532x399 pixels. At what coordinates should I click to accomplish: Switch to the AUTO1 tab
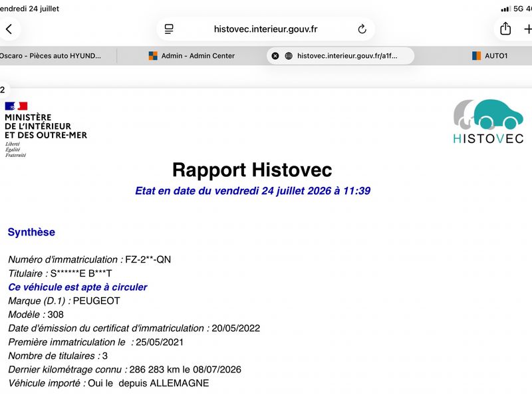point(489,56)
